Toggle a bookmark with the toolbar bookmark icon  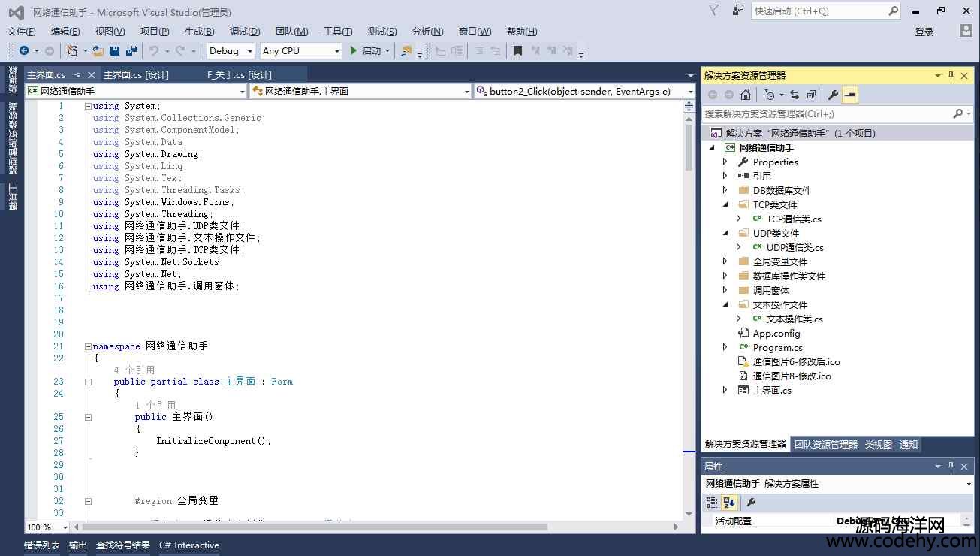click(517, 51)
